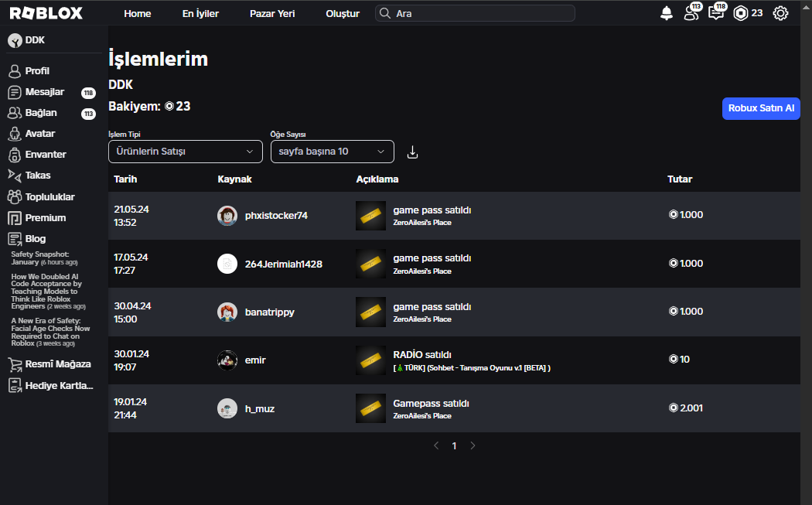Click RADİO satıldı description
This screenshot has width=812, height=505.
coord(422,355)
